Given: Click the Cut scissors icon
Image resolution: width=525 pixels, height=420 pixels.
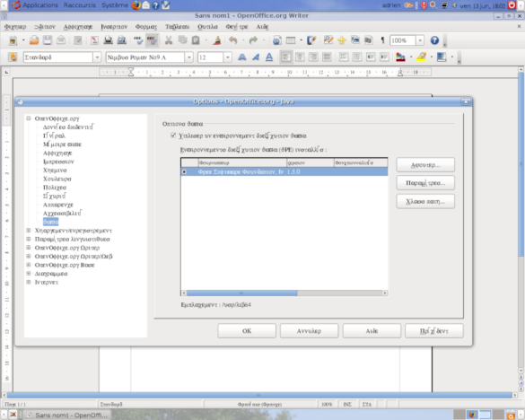Looking at the screenshot, I should pyautogui.click(x=169, y=40).
